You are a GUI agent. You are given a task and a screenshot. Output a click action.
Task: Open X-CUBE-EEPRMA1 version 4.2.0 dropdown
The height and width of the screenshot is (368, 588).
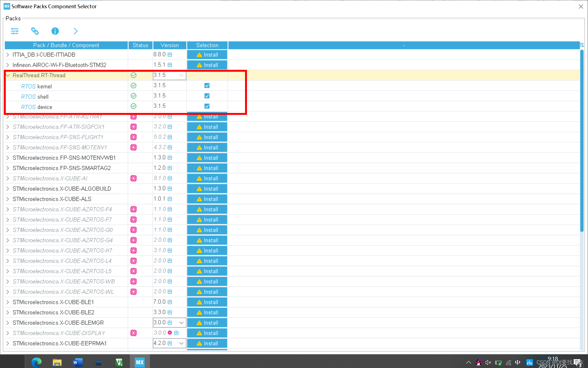tap(181, 343)
